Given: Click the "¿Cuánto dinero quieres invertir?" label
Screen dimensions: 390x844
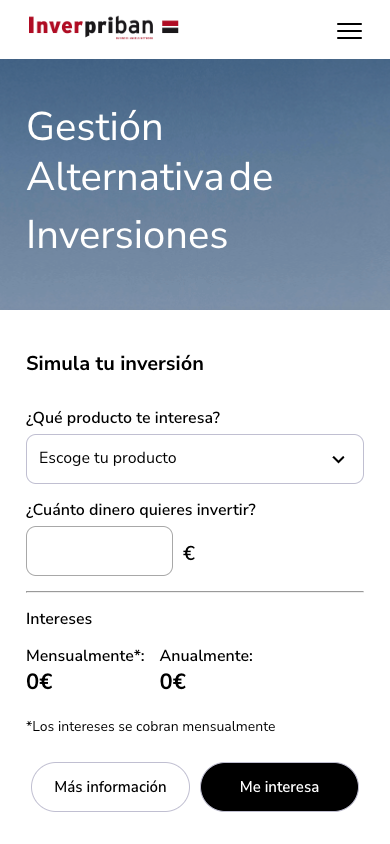Looking at the screenshot, I should (x=141, y=510).
